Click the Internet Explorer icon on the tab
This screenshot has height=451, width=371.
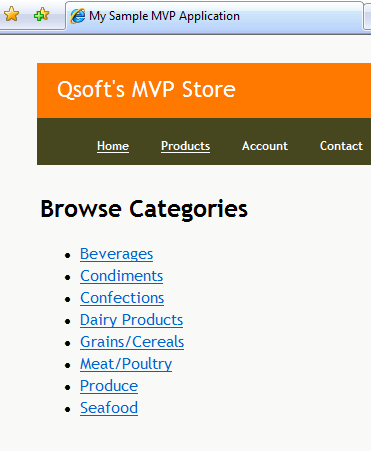click(78, 16)
